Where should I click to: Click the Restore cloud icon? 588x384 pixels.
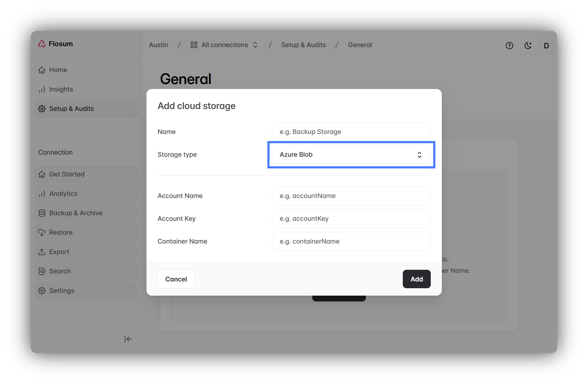(x=42, y=232)
